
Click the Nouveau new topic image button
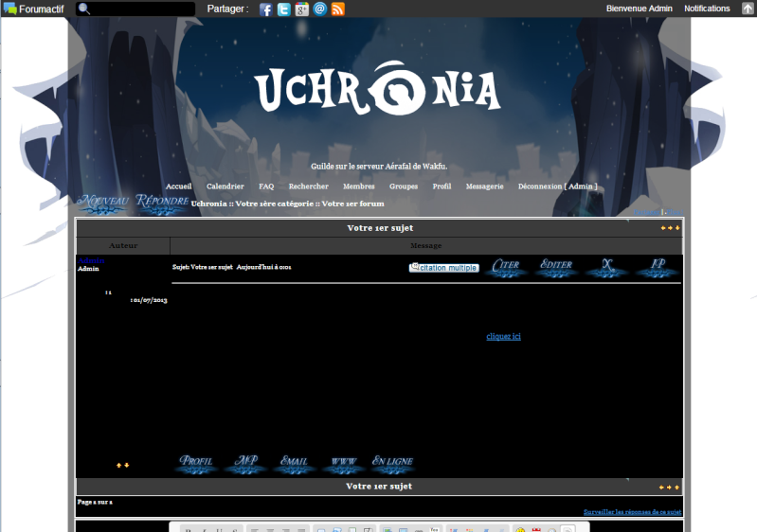pyautogui.click(x=103, y=204)
